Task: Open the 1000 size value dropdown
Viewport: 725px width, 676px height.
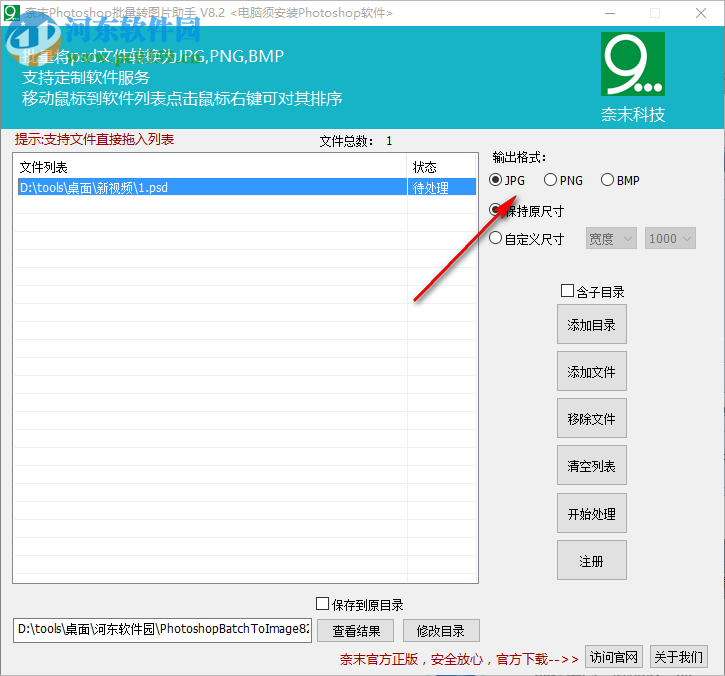Action: tap(670, 239)
